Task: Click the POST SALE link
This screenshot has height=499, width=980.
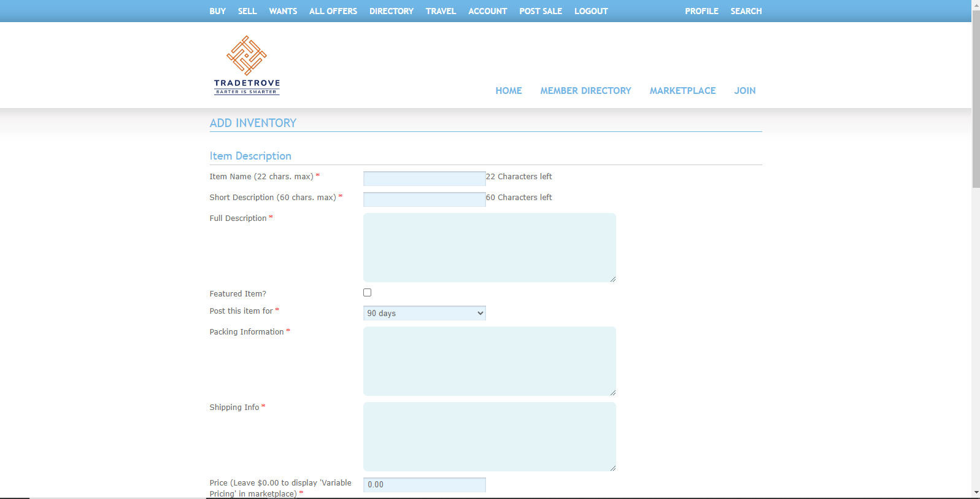Action: point(541,11)
